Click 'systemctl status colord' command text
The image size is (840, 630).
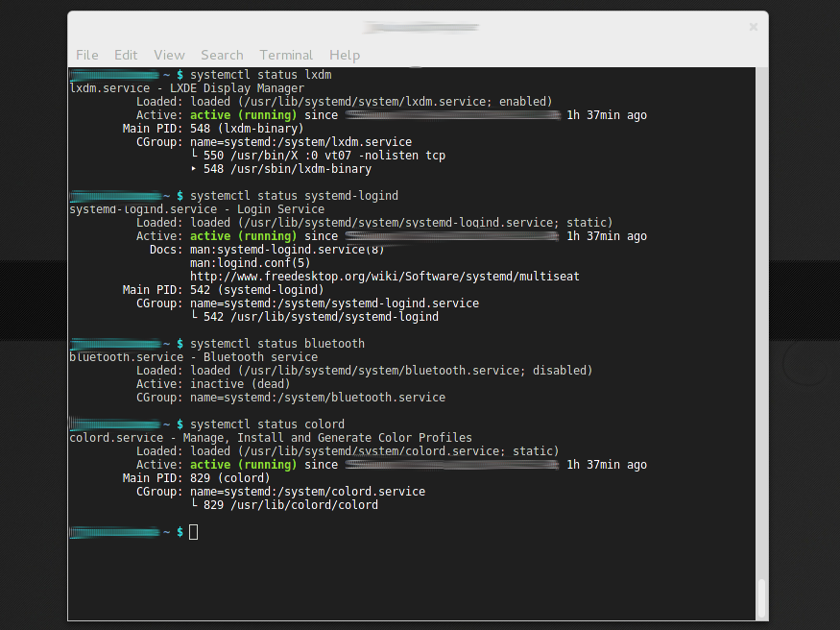click(x=267, y=424)
